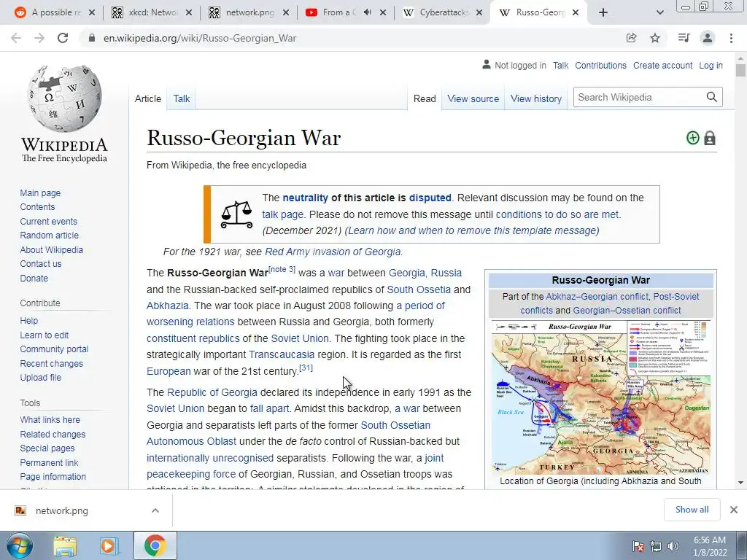
Task: Open a new tab with plus button
Action: [603, 12]
